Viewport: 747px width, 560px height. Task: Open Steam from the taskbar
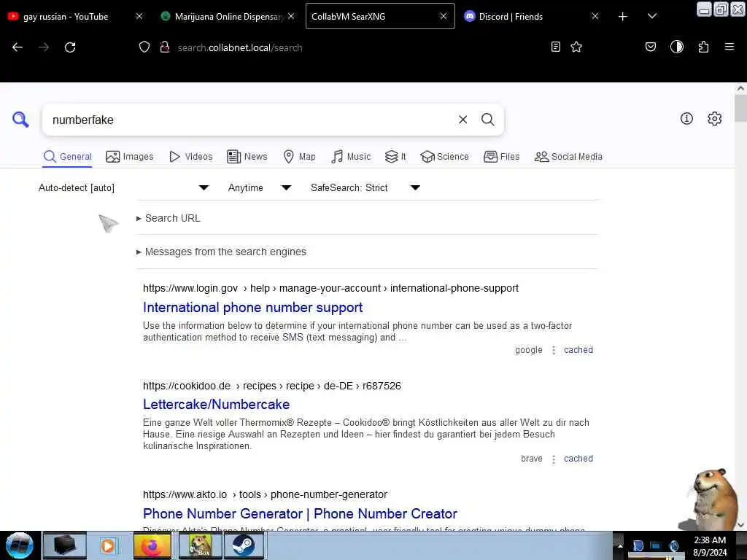click(243, 545)
